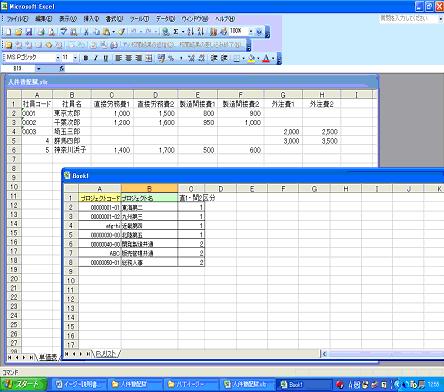This screenshot has width=444, height=392.
Task: Click the Name Box cell reference field
Action: (18, 69)
